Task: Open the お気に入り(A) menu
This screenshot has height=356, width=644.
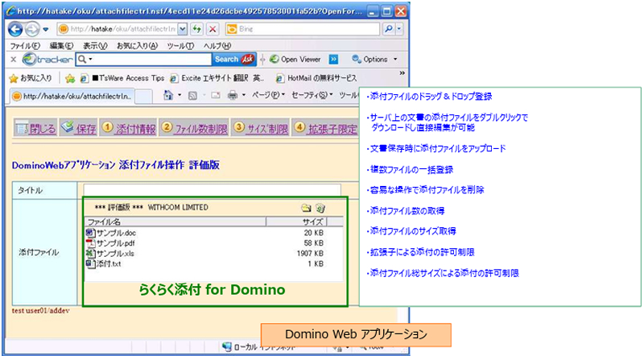Action: point(137,46)
